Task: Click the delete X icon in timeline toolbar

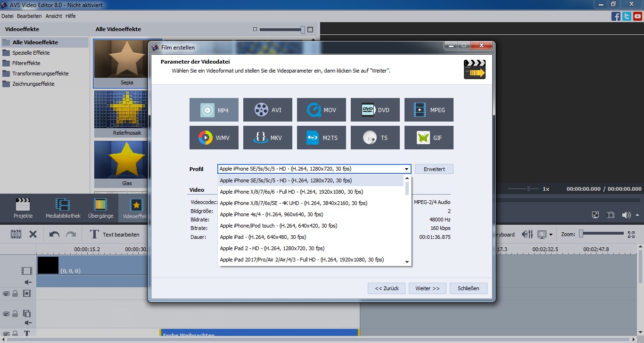Action: coord(33,234)
